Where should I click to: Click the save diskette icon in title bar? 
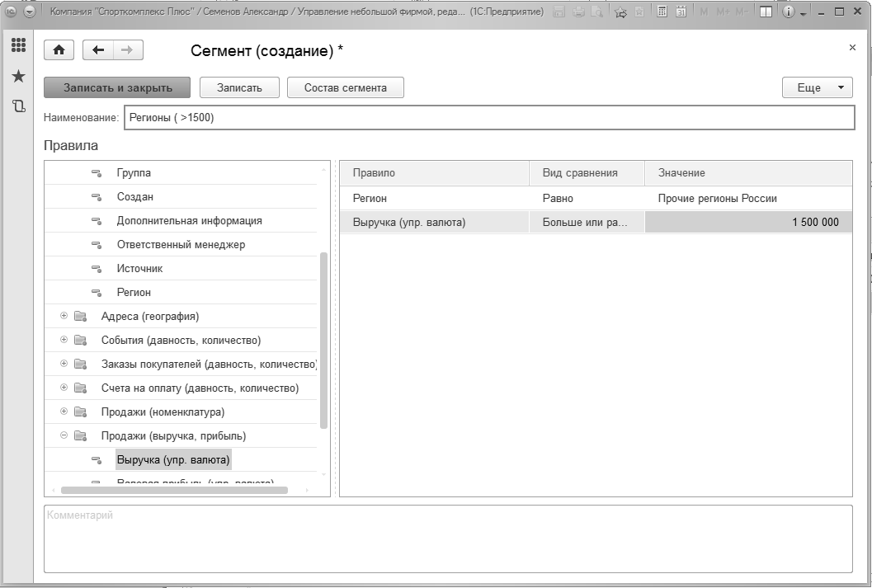pyautogui.click(x=560, y=12)
